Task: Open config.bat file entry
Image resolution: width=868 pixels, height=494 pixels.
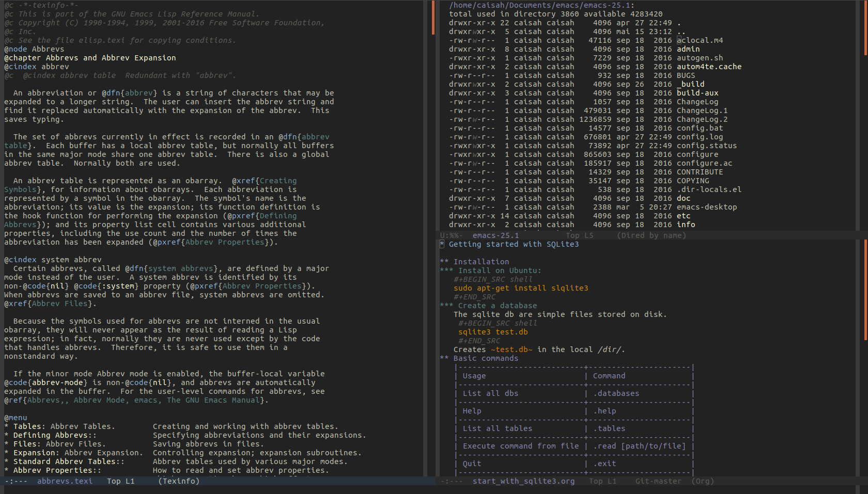Action: [x=700, y=128]
